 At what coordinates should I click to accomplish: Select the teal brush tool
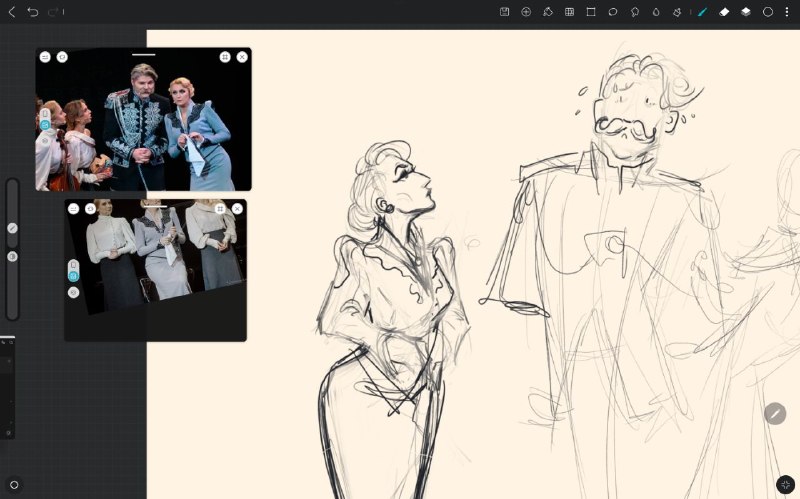tap(703, 12)
